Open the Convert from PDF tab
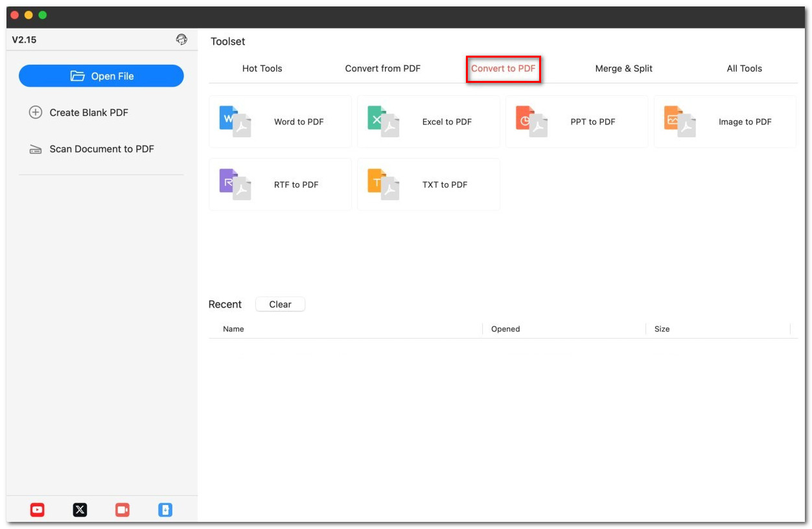This screenshot has height=529, width=812. coord(382,69)
